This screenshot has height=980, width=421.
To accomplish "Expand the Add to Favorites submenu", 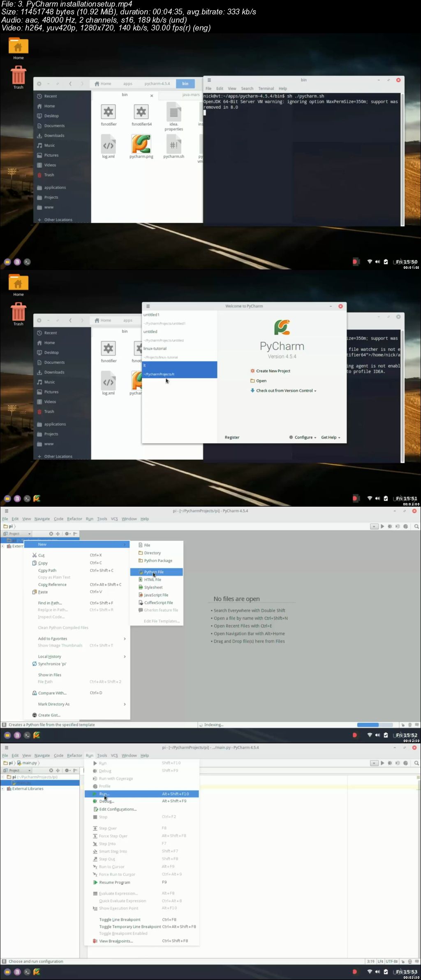I will [77, 639].
